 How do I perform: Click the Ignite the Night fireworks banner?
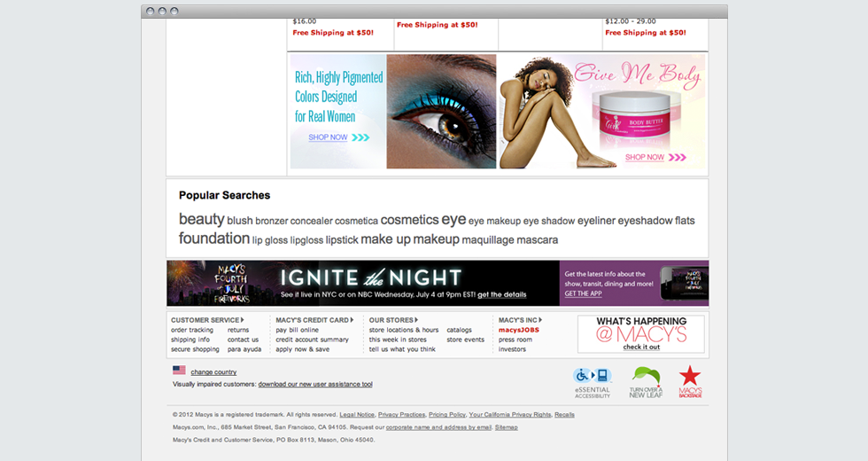point(363,283)
